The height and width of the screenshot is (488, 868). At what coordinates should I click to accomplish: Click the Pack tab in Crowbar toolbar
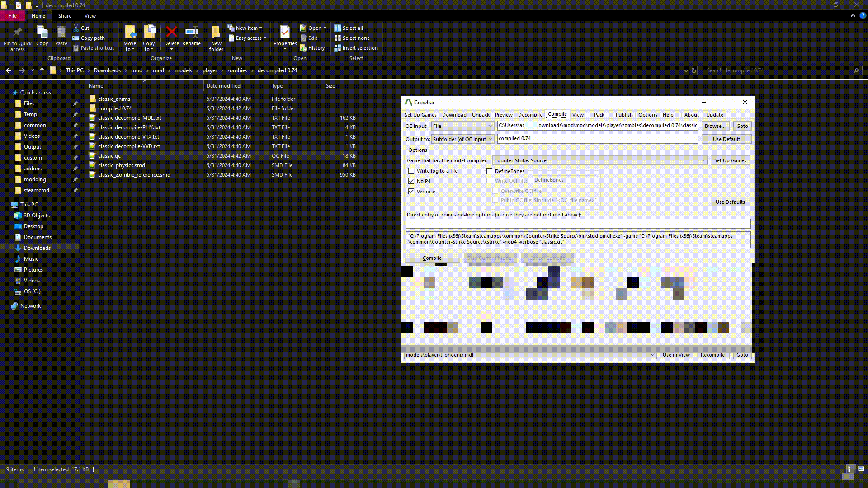click(599, 114)
